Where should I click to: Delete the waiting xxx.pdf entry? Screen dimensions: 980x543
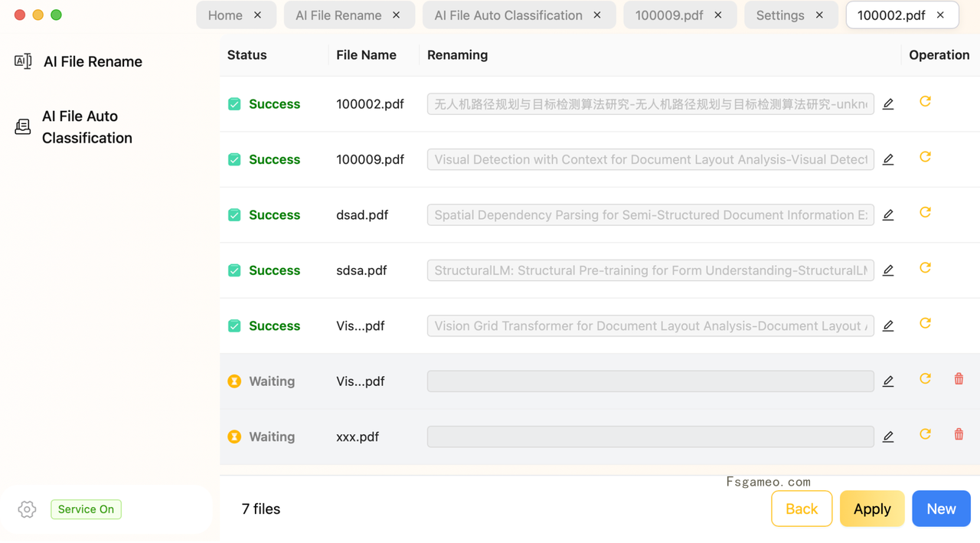(x=959, y=434)
